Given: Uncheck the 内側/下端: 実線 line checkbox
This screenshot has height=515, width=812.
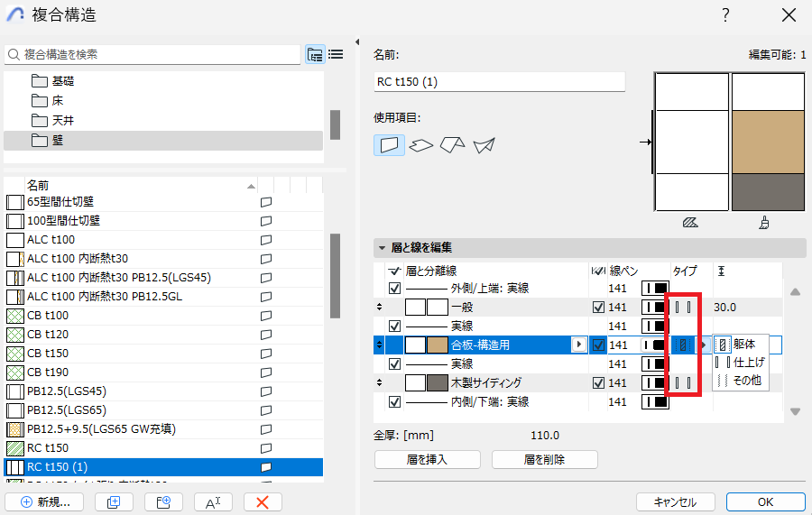Looking at the screenshot, I should [394, 401].
